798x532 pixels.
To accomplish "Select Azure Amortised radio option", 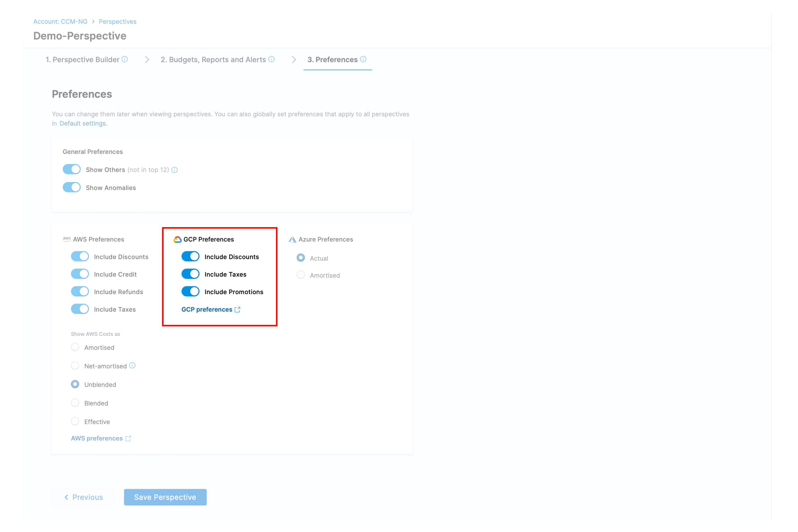I will tap(301, 275).
